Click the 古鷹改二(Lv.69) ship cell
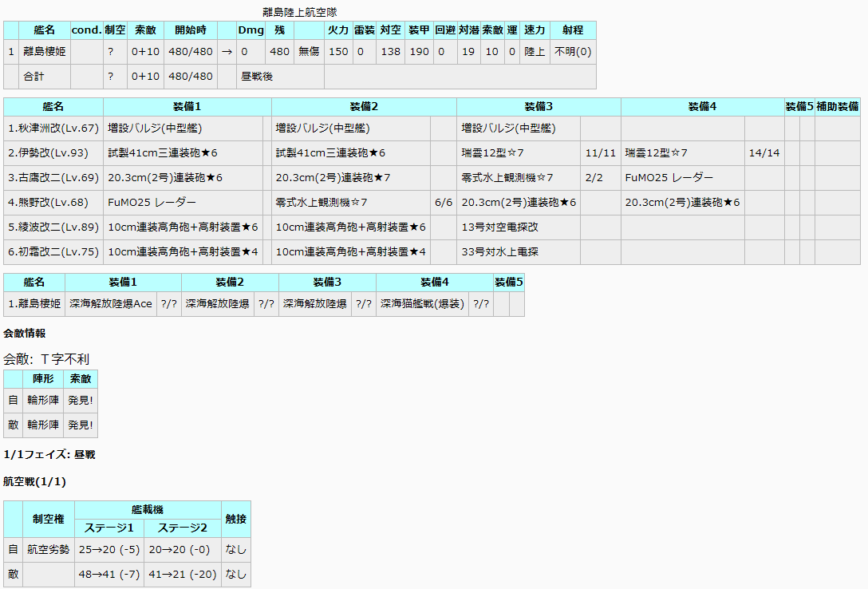 pos(53,178)
